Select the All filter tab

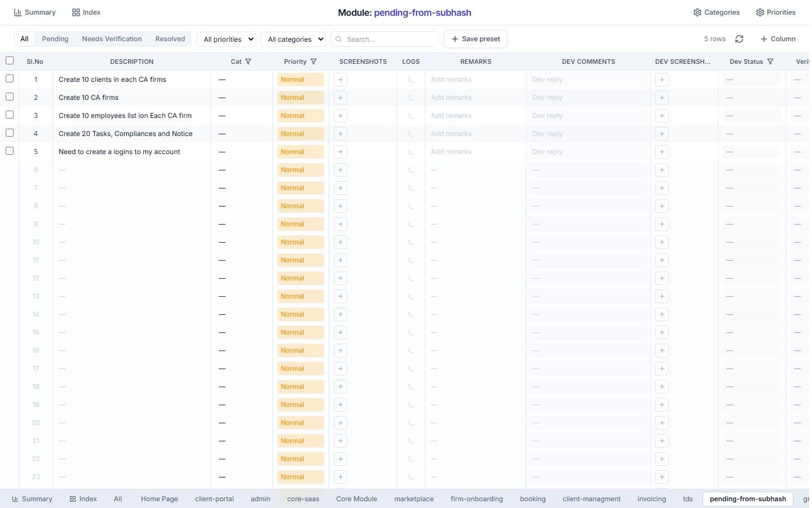pos(24,39)
